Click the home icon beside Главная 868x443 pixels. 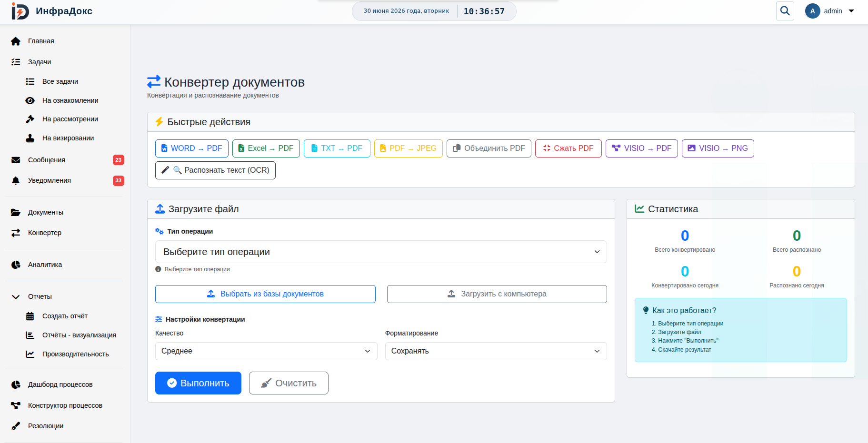pos(16,41)
